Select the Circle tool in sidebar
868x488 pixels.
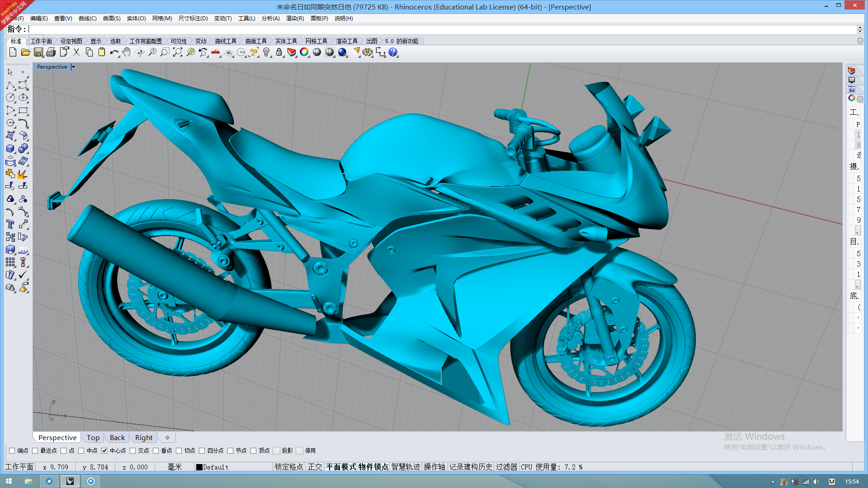tap(10, 98)
